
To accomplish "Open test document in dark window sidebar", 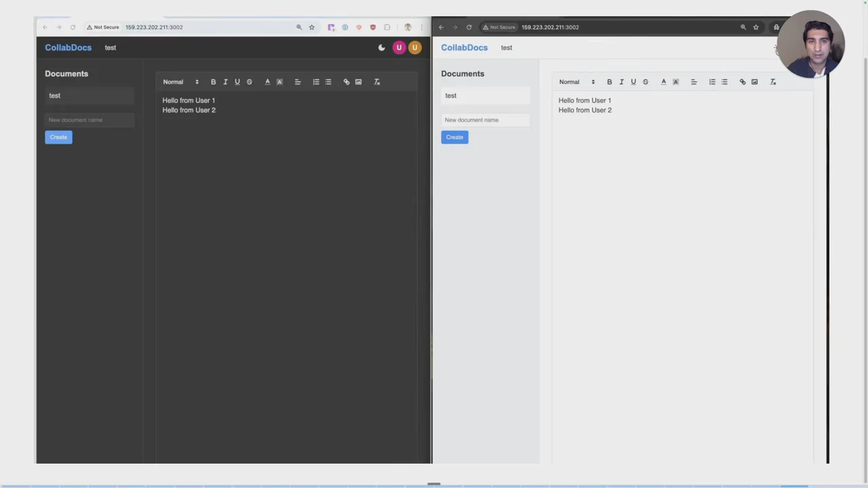I will tap(90, 96).
